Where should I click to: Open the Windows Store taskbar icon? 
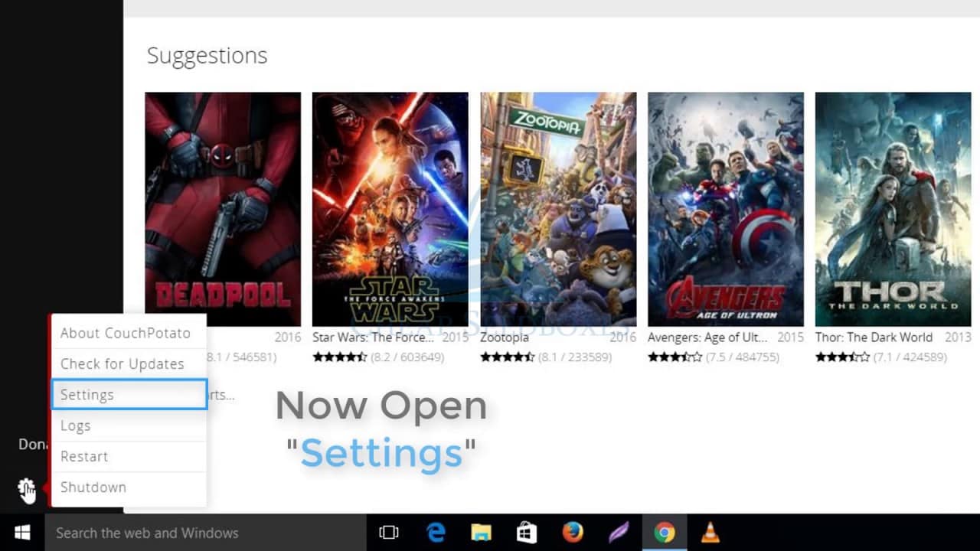click(527, 533)
